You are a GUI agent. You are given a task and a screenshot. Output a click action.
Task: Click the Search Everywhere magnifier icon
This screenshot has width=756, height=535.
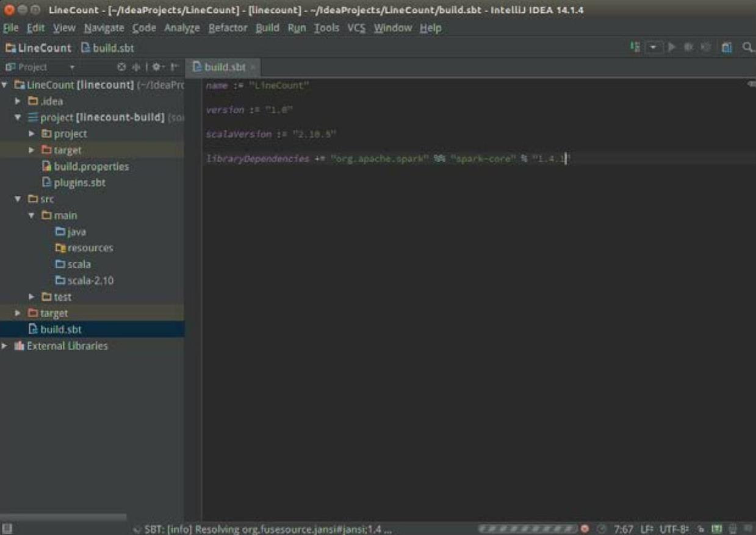pyautogui.click(x=747, y=47)
